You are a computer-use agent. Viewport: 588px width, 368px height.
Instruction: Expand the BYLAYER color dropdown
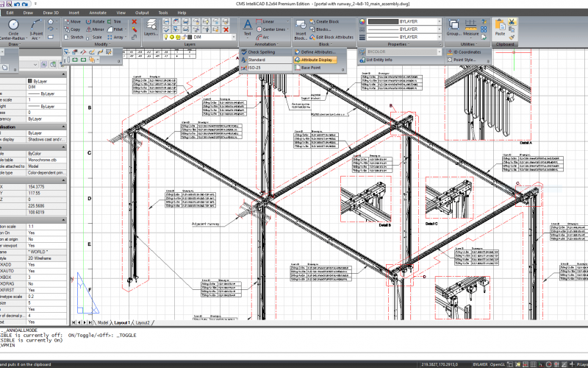tap(439, 21)
